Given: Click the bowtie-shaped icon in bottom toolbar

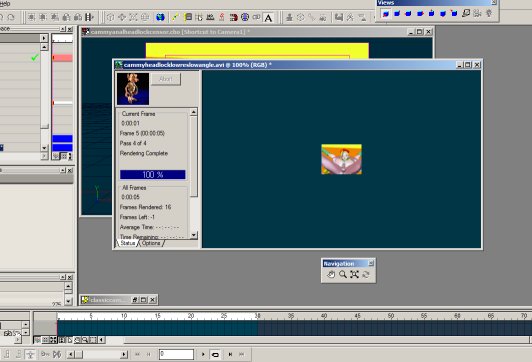Looking at the screenshot, I should pyautogui.click(x=57, y=355).
